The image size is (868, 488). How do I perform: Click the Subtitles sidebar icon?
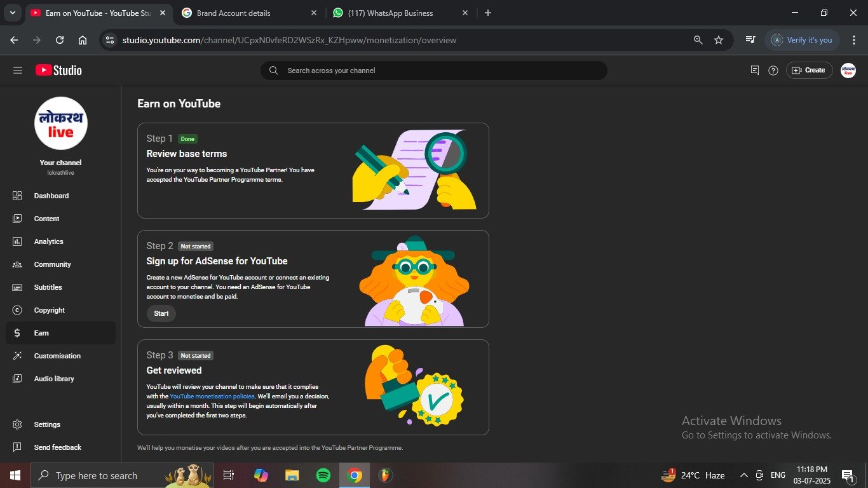[x=17, y=287]
